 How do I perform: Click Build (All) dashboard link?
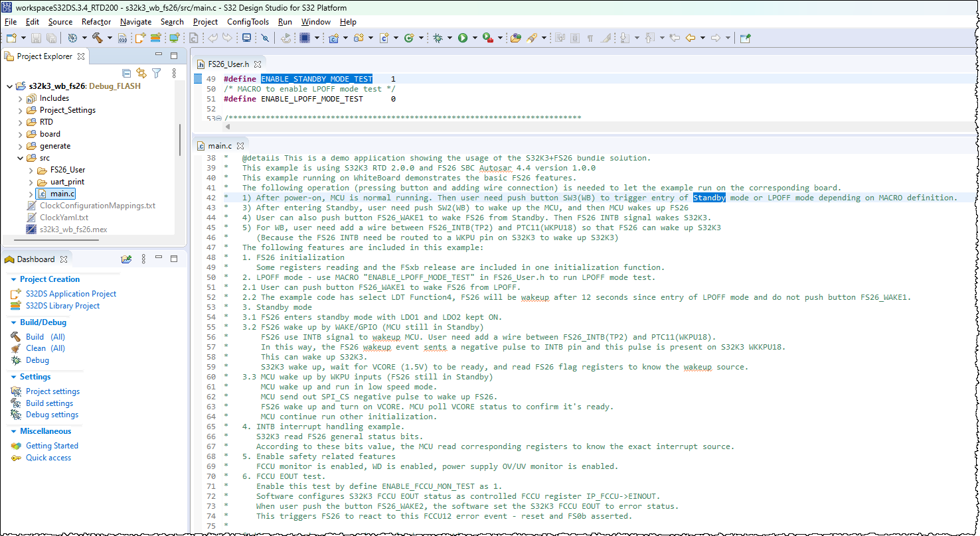tap(45, 337)
